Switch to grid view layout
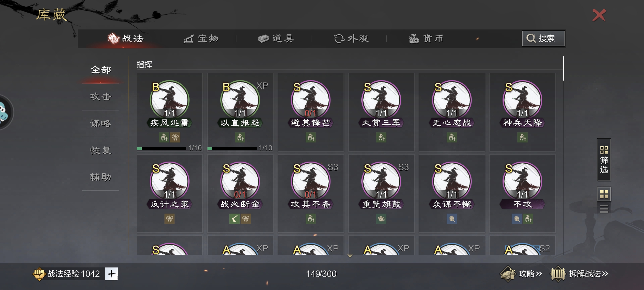644x290 pixels. [x=604, y=194]
